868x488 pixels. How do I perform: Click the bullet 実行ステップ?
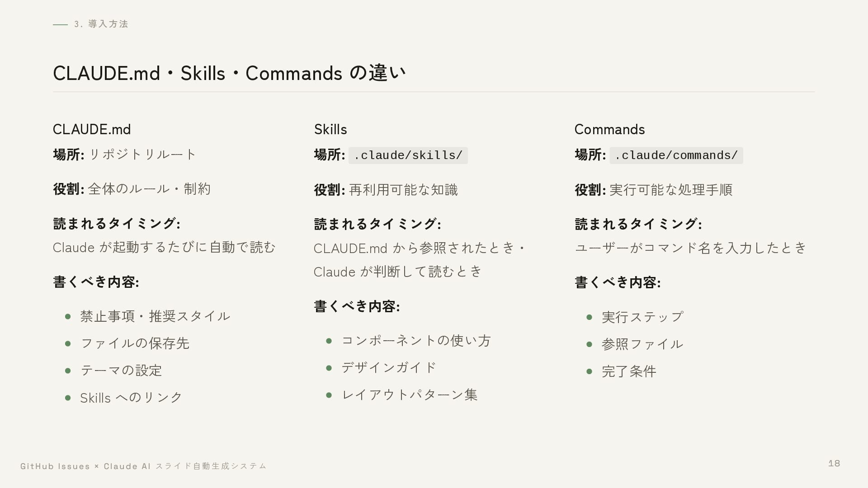(x=642, y=317)
